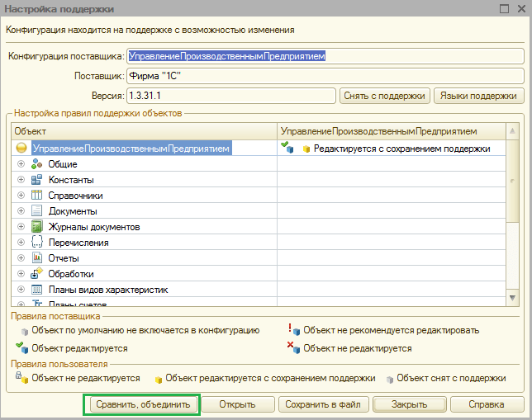Expand the Планы видов характеристик node
Image resolution: width=532 pixels, height=420 pixels.
click(x=21, y=289)
